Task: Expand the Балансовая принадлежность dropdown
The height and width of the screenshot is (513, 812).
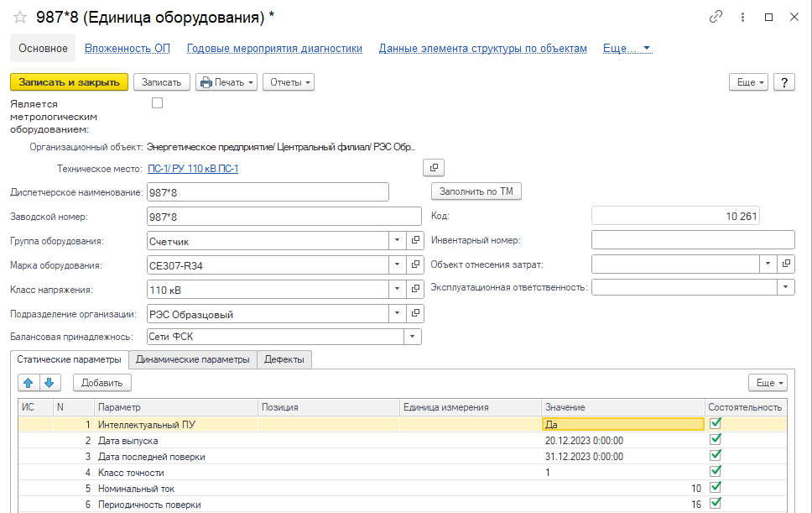Action: [412, 338]
